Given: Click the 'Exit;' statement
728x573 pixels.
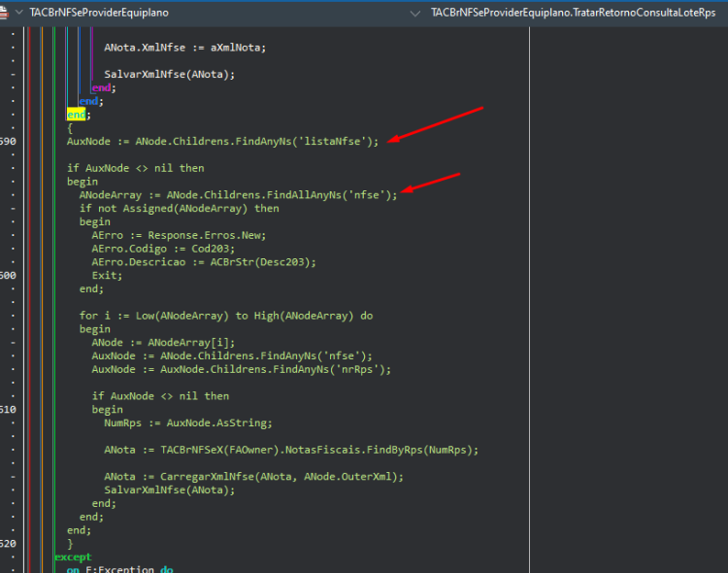Looking at the screenshot, I should pos(107,276).
